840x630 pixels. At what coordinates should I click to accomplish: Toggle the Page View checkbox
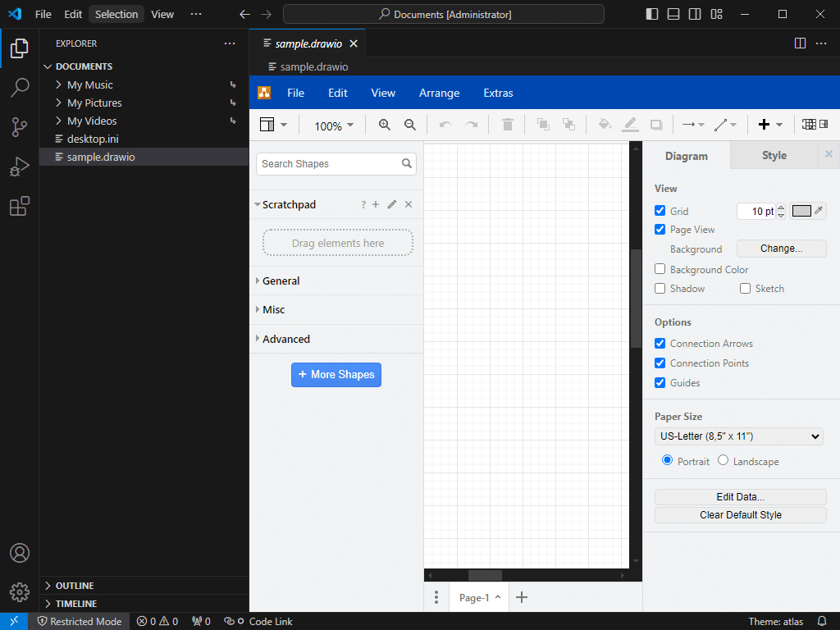(660, 230)
